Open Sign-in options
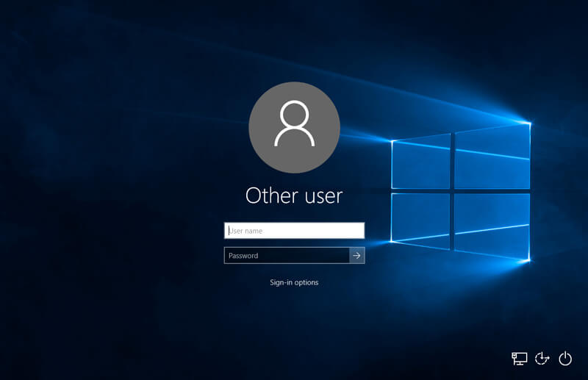The height and width of the screenshot is (380, 588). coord(294,282)
